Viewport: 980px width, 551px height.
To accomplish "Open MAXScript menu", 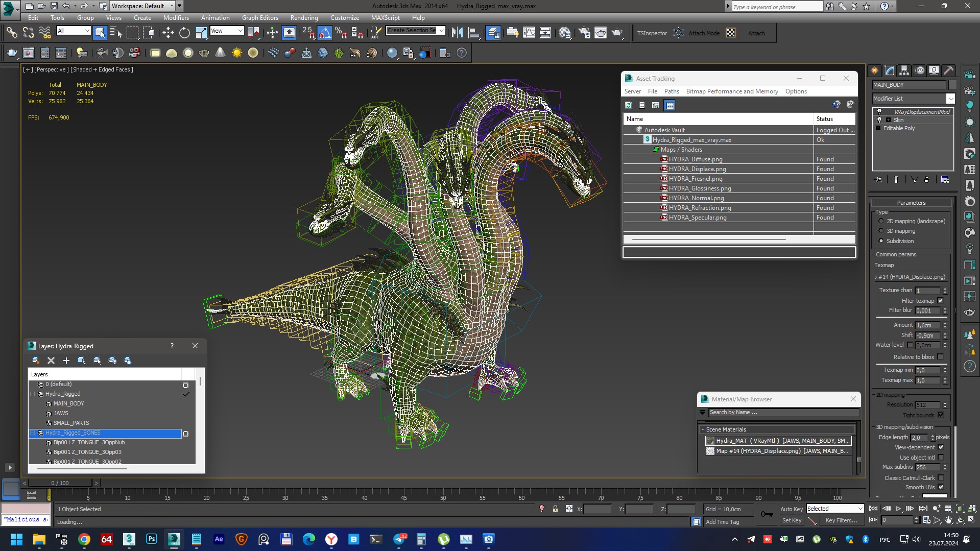I will [385, 17].
